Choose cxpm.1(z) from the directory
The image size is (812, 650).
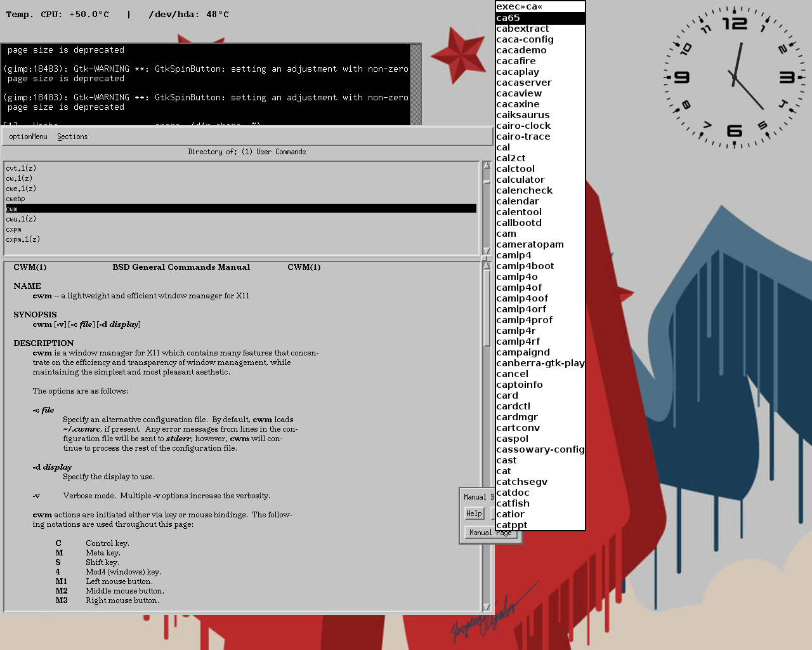click(23, 239)
